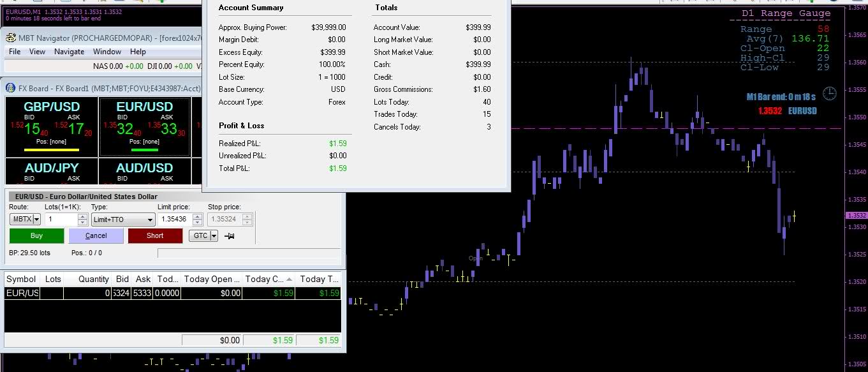868x372 pixels.
Task: Select the EUR/US position row symbol
Action: (21, 293)
